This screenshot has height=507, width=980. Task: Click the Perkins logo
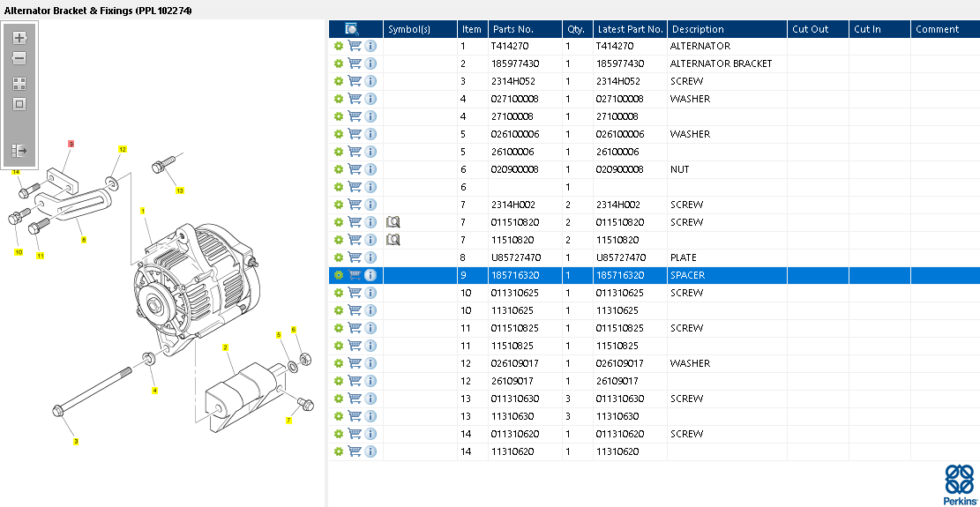(959, 485)
